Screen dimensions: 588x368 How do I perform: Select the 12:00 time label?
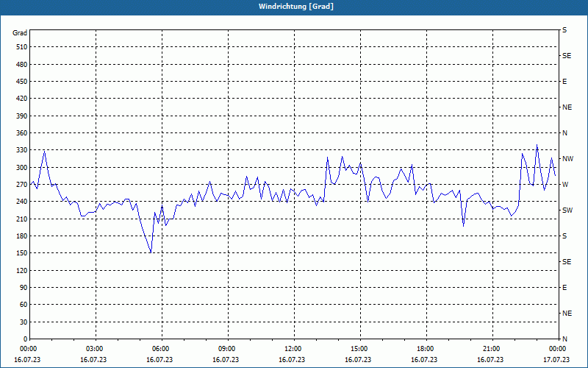point(294,349)
